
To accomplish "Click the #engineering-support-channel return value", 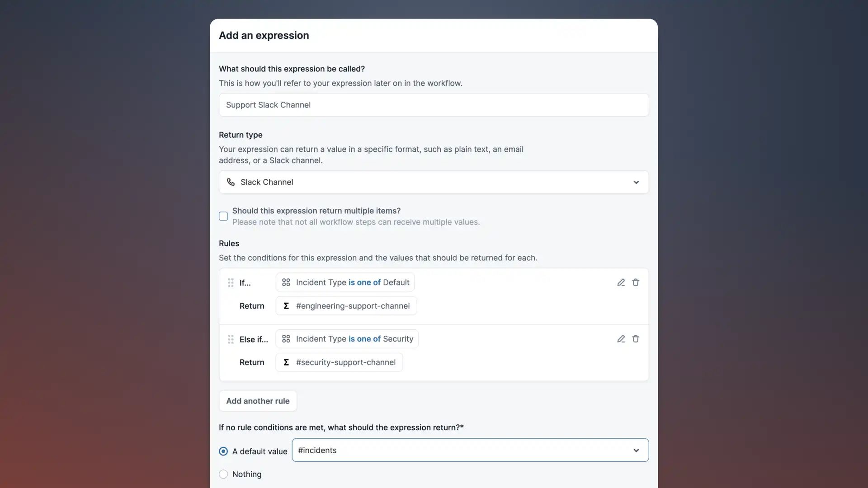I will 353,306.
